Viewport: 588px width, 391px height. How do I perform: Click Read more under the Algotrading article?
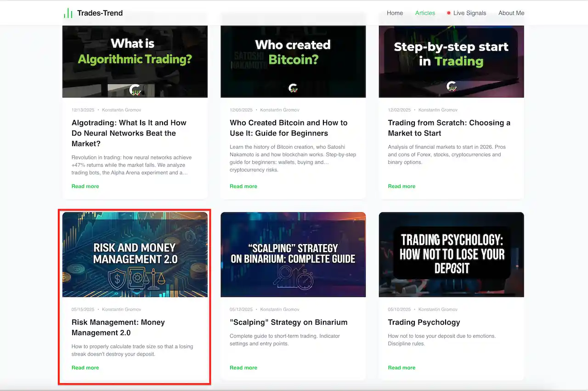85,186
